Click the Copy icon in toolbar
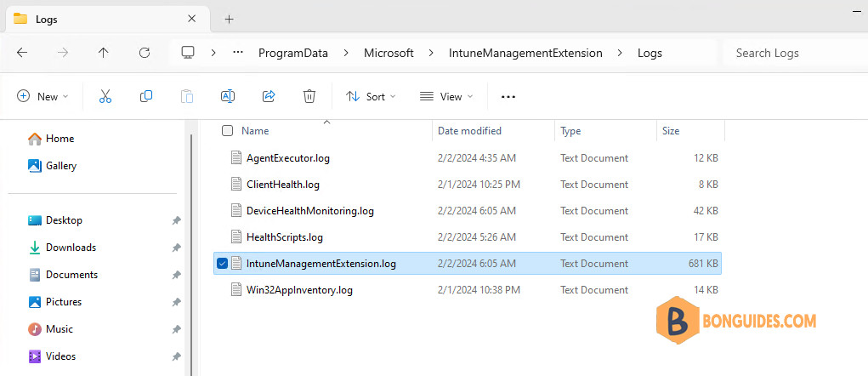Image resolution: width=868 pixels, height=376 pixels. [x=146, y=96]
